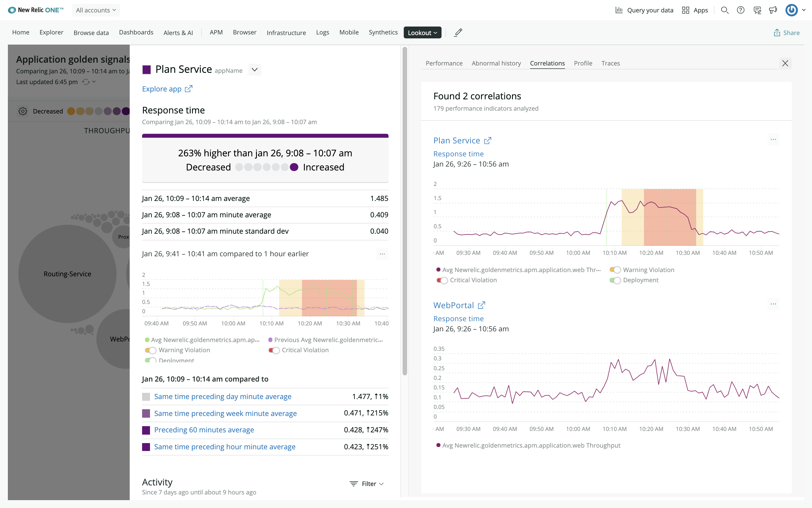
Task: Open Plan Service external link icon
Action: tap(488, 141)
